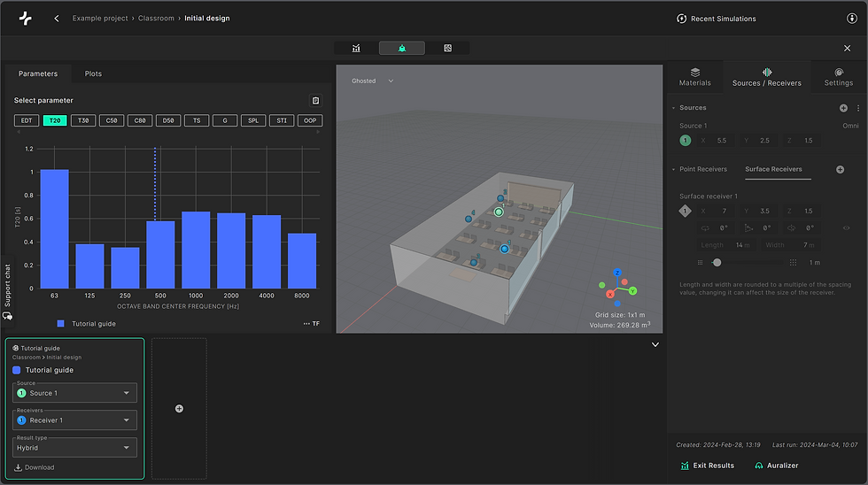The height and width of the screenshot is (485, 868).
Task: Select the EDT parameter
Action: click(27, 120)
